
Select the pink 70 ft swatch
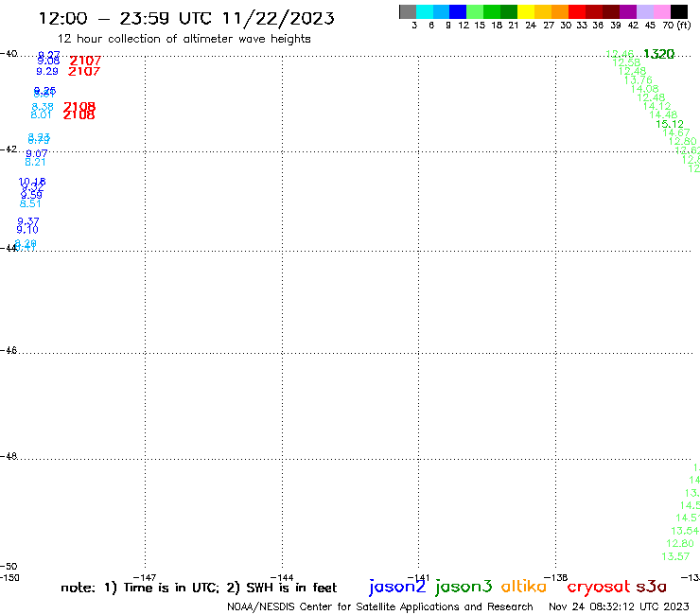(x=662, y=11)
